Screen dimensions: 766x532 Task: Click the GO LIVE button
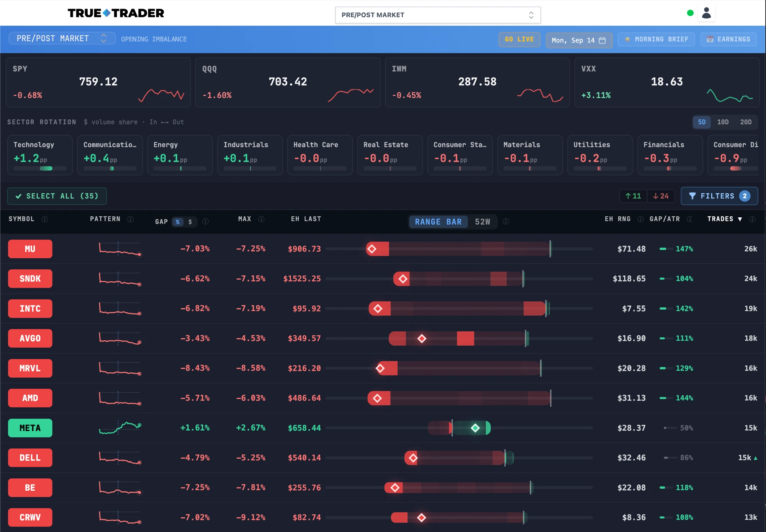pyautogui.click(x=519, y=39)
